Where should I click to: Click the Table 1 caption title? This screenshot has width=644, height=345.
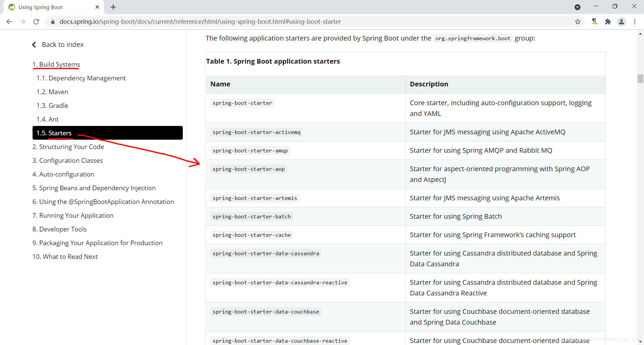[273, 61]
